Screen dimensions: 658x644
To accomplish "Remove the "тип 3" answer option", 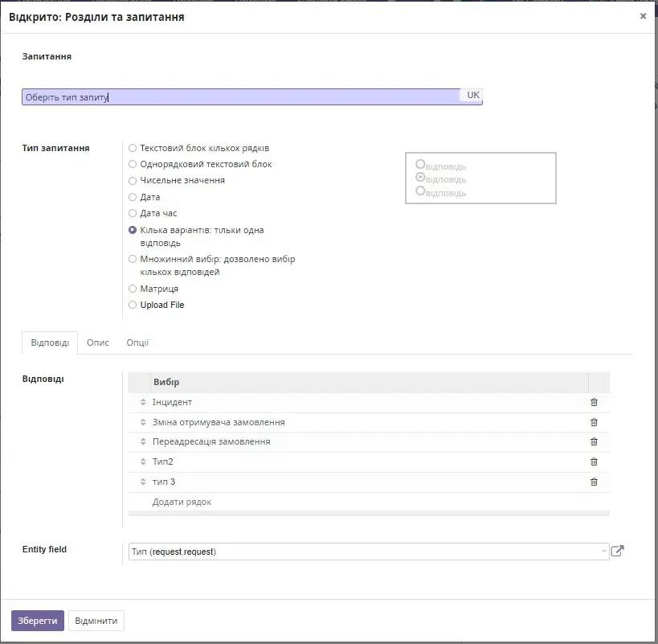I will pyautogui.click(x=594, y=482).
